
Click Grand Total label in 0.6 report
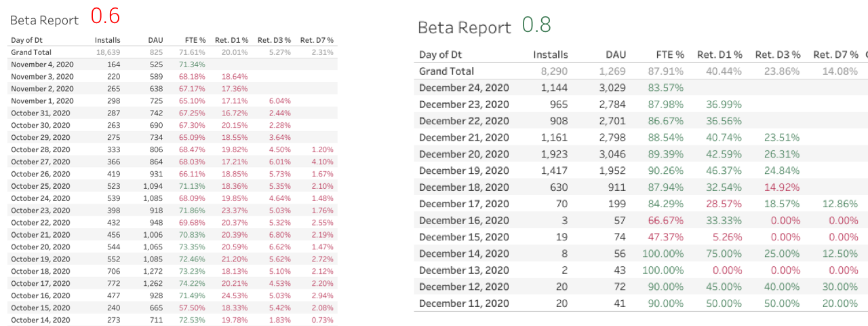click(x=31, y=52)
